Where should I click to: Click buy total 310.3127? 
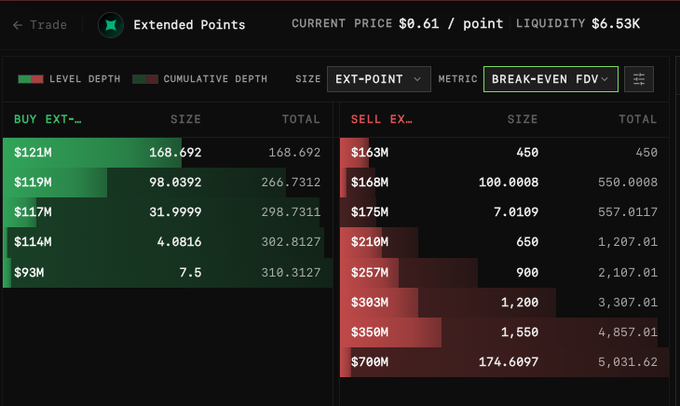(x=291, y=272)
